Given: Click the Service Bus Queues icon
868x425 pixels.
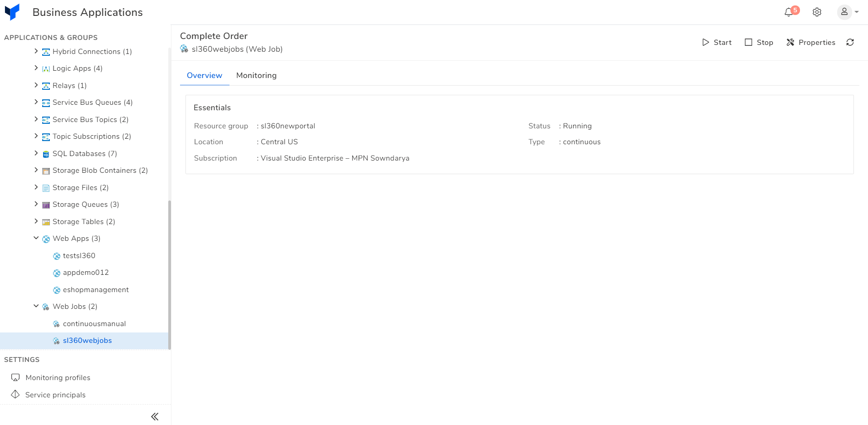Looking at the screenshot, I should [x=46, y=103].
